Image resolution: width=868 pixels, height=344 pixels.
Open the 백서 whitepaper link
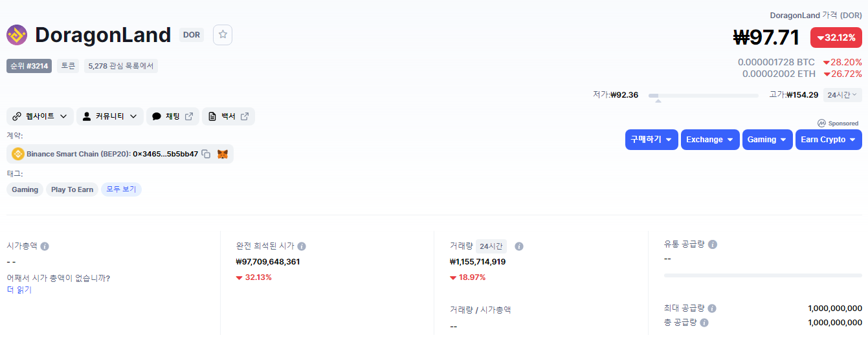[228, 116]
